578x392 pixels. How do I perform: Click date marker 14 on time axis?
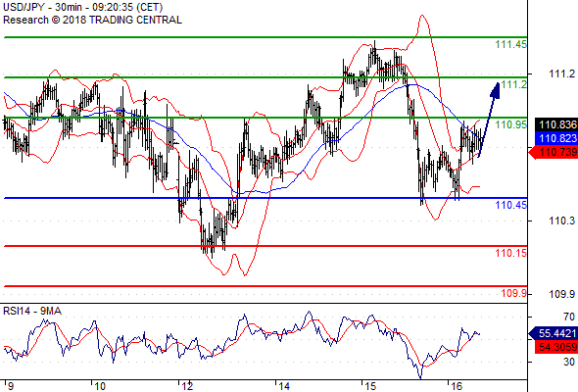coord(284,386)
